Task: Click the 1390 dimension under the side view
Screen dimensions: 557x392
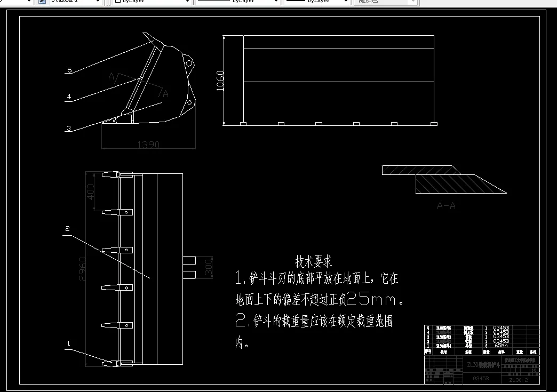Action: [148, 144]
